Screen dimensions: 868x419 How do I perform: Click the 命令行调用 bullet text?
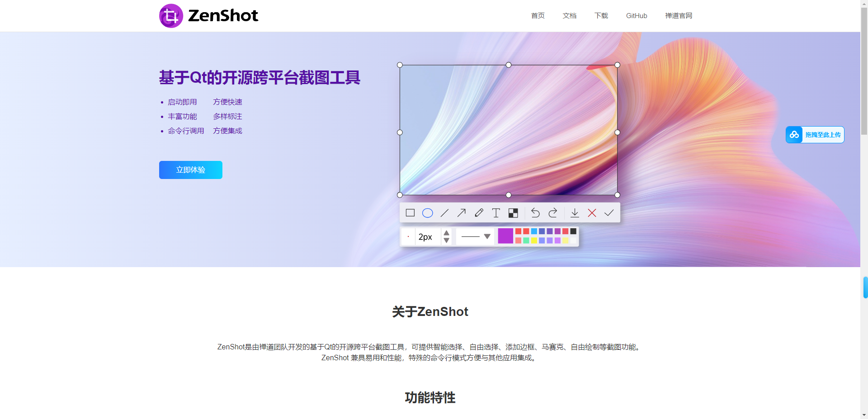pyautogui.click(x=186, y=131)
